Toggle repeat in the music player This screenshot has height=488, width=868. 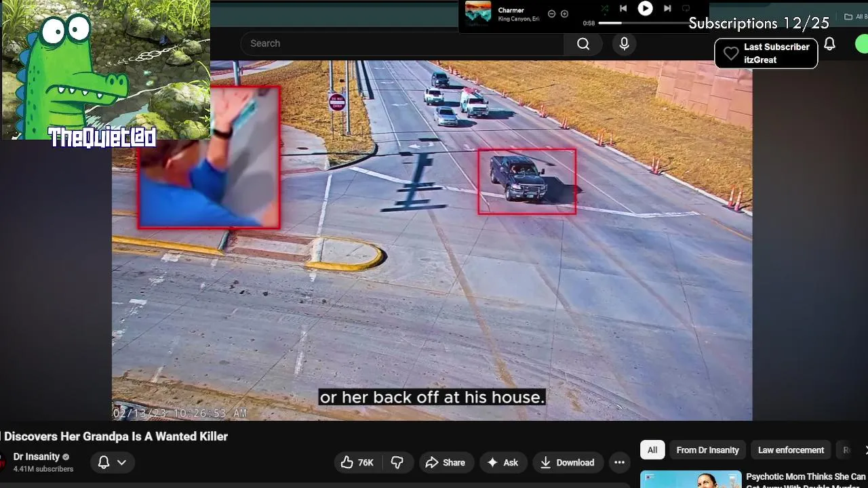686,8
